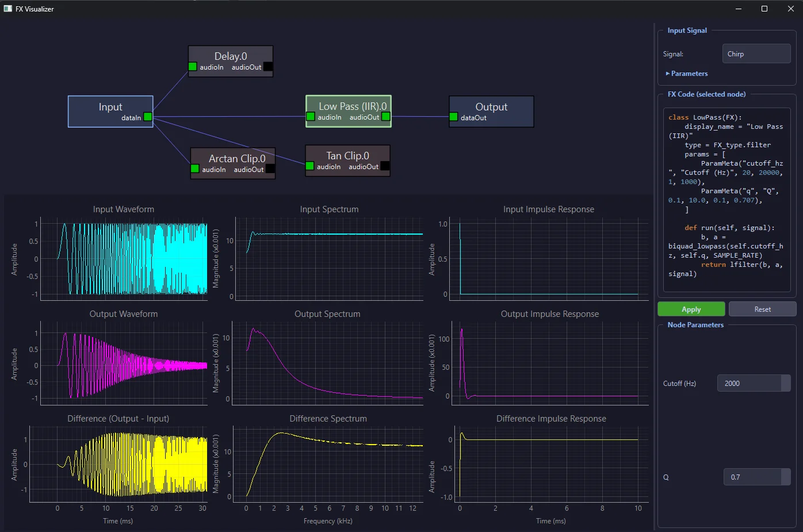Click the Difference Impulse Response plot

point(552,465)
